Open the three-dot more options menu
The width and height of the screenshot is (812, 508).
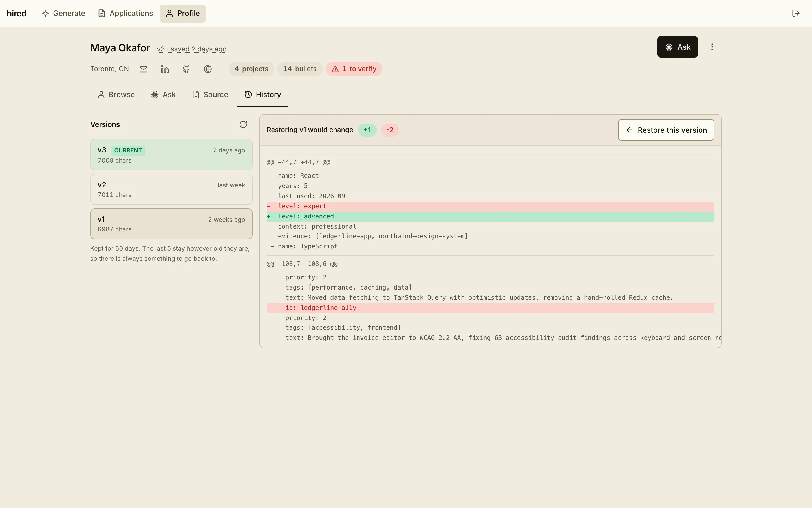pos(712,47)
